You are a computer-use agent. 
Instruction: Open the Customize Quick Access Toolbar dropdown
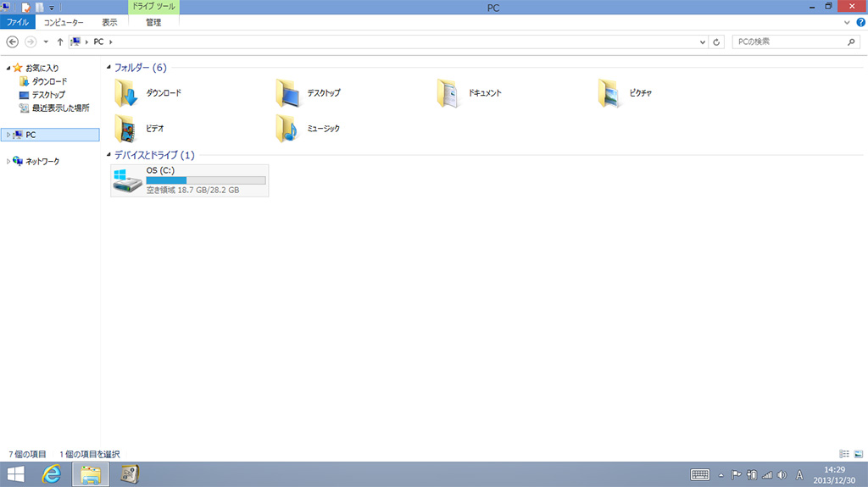point(52,8)
